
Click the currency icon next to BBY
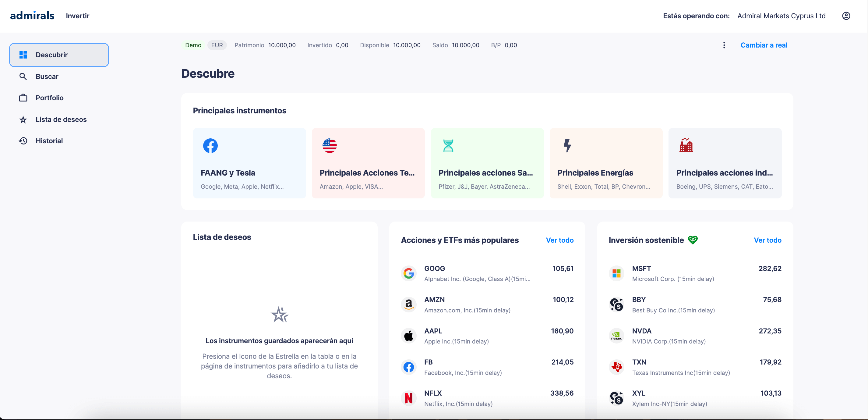(x=617, y=304)
